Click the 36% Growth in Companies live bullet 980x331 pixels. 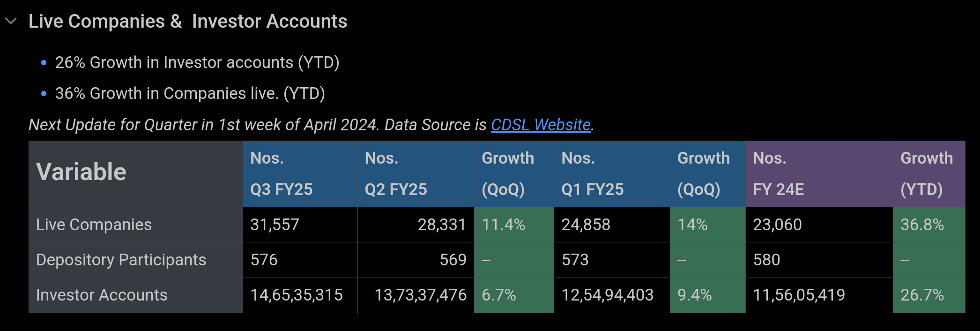[x=190, y=93]
